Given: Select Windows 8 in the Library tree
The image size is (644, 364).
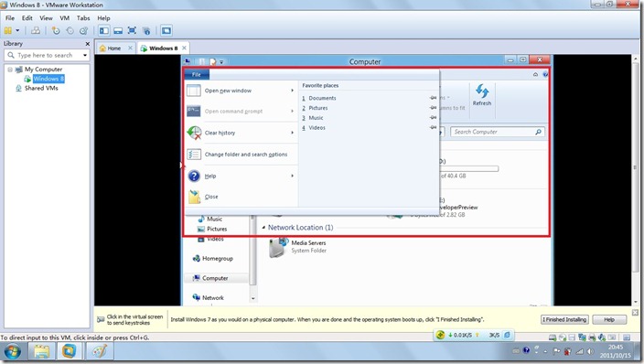Looking at the screenshot, I should point(48,79).
